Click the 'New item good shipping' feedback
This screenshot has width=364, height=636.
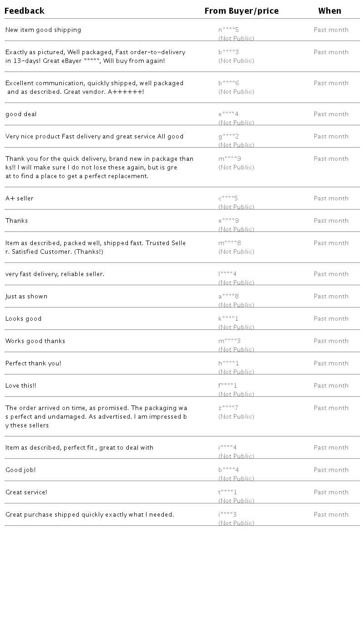(x=43, y=30)
